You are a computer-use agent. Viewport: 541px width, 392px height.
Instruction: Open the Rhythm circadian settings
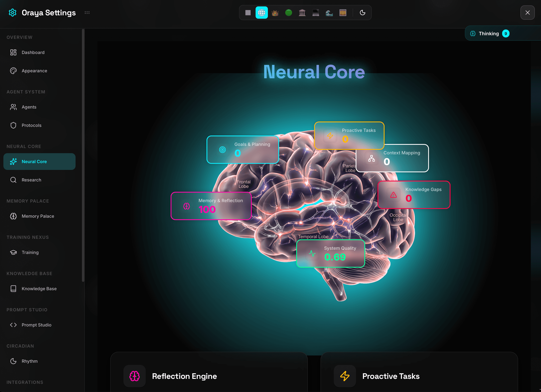30,361
